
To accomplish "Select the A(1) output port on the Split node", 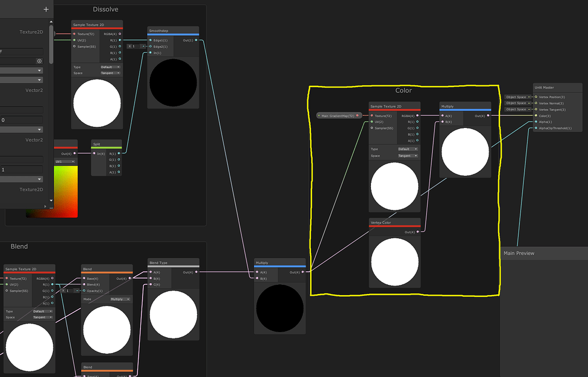I will [x=119, y=172].
